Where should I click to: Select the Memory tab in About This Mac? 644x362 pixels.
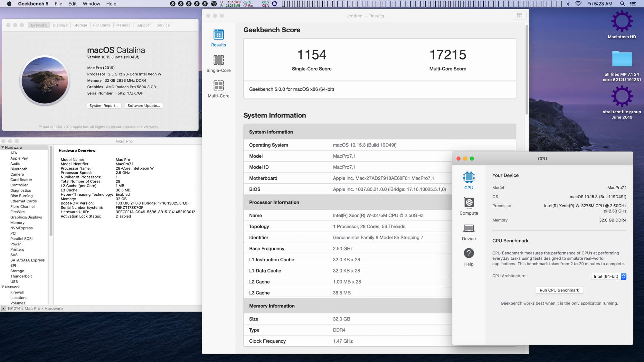pos(123,25)
